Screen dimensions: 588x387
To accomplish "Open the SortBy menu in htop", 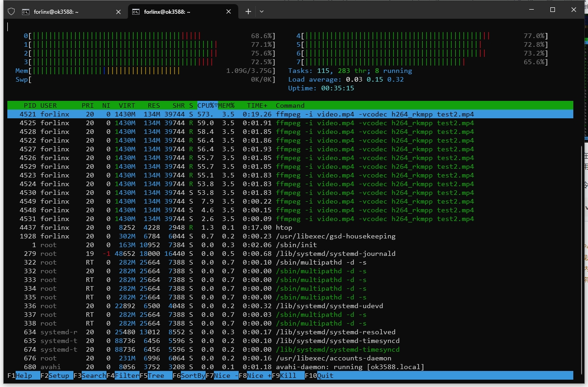I will pyautogui.click(x=193, y=376).
